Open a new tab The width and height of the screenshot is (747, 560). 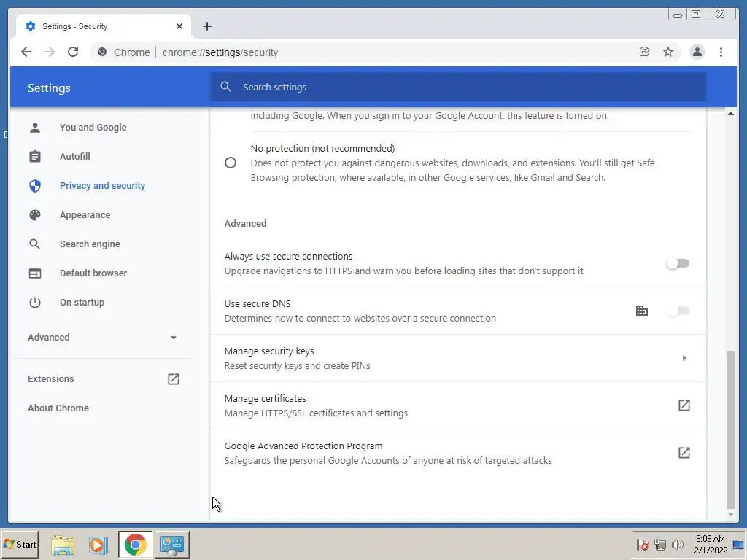click(x=206, y=26)
